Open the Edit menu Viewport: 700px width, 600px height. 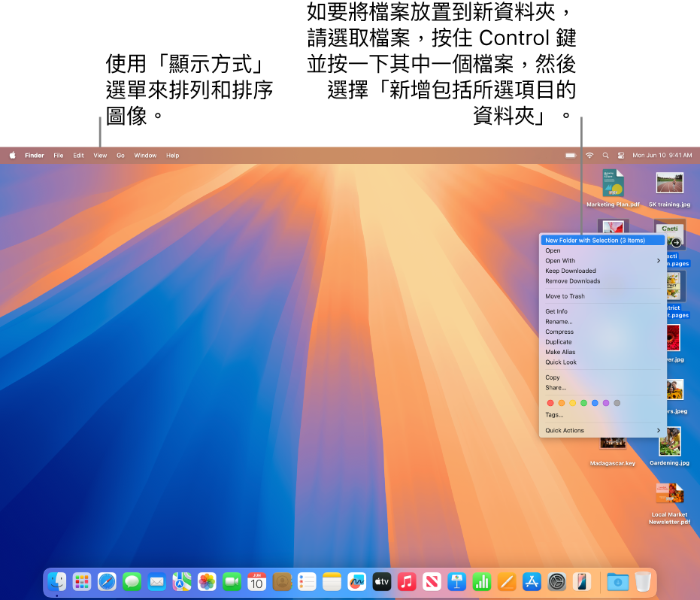pos(78,156)
